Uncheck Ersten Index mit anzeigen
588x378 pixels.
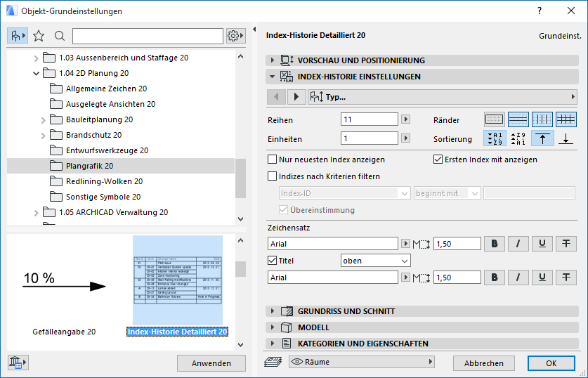tap(438, 159)
